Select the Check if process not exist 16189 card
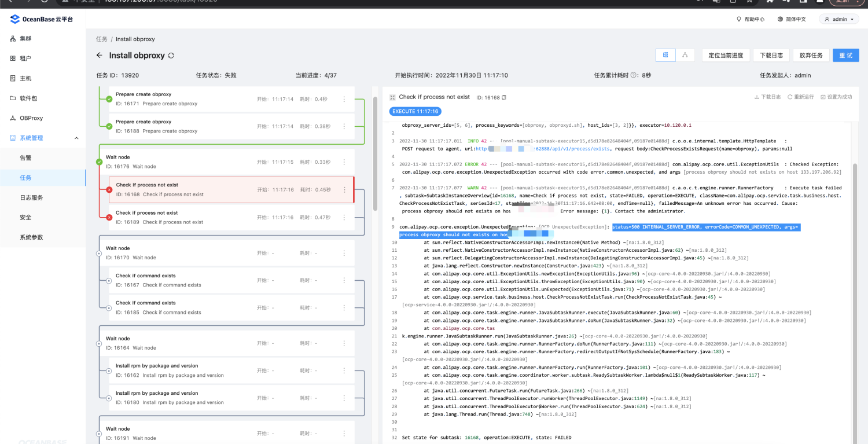The height and width of the screenshot is (444, 868). [x=231, y=218]
